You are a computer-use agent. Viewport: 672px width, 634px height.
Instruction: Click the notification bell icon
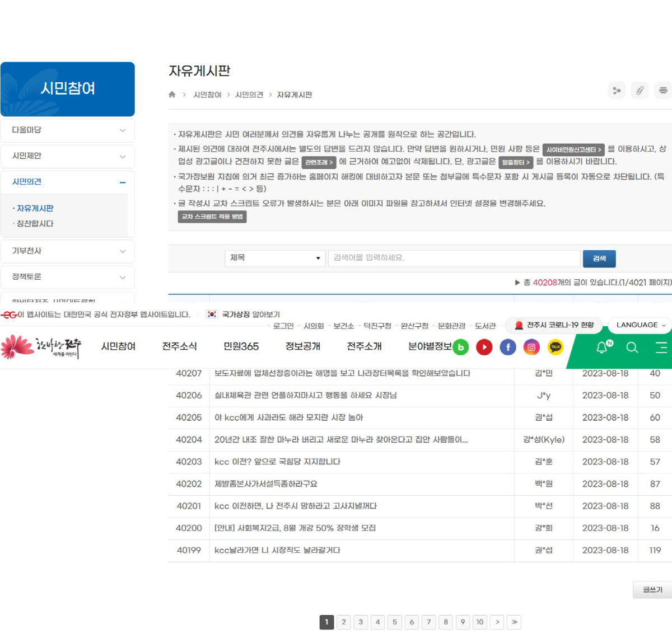pyautogui.click(x=603, y=347)
